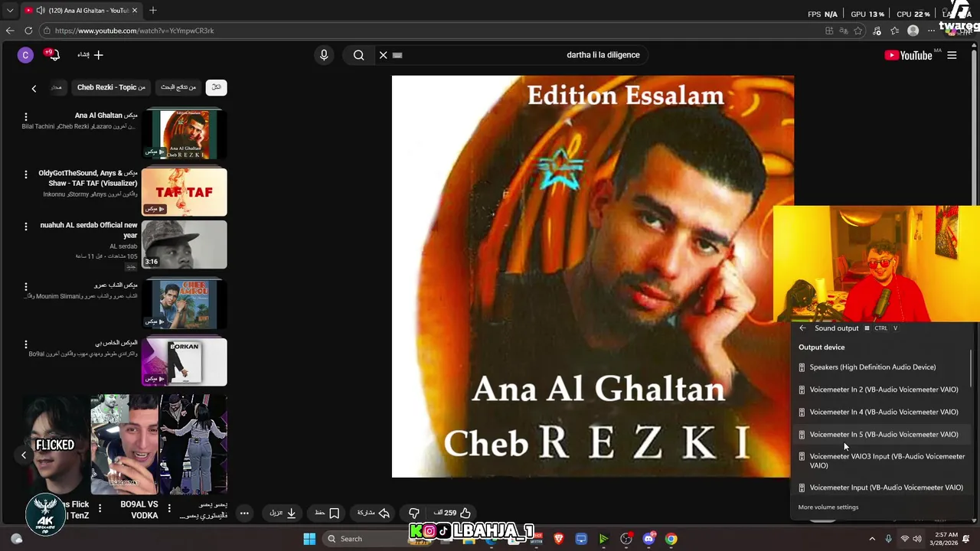Viewport: 980px width, 551px height.
Task: Open the new tab plus button
Action: click(152, 10)
